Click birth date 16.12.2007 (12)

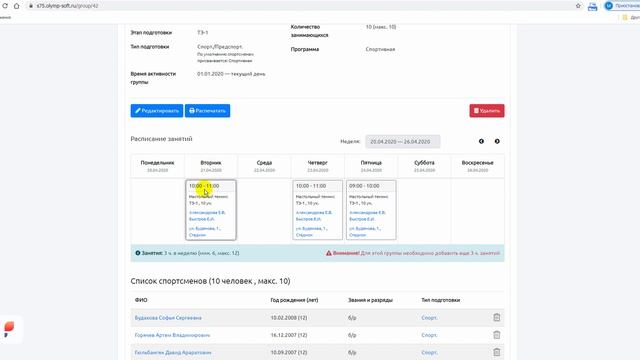coord(289,335)
